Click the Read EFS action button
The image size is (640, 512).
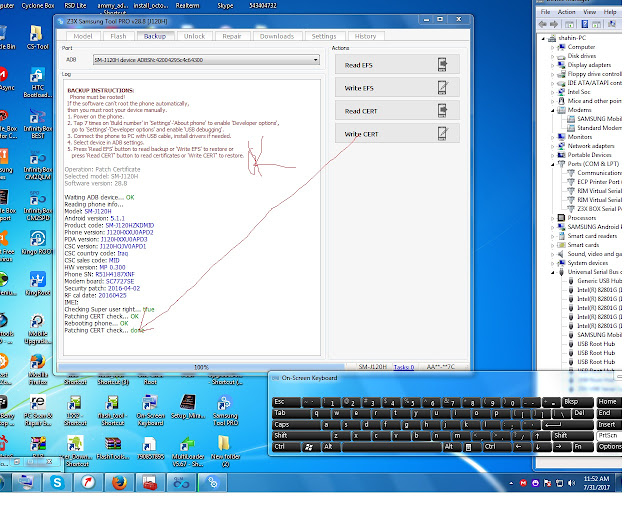(397, 65)
